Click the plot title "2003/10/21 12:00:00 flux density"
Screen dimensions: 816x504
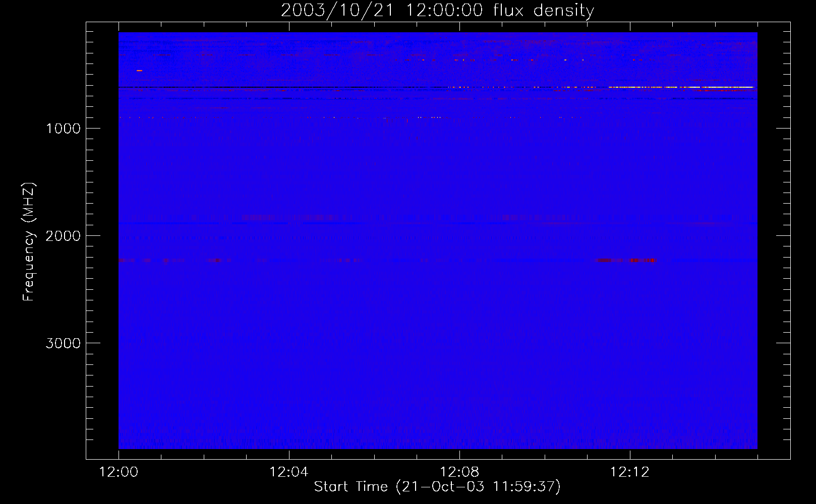pyautogui.click(x=437, y=10)
